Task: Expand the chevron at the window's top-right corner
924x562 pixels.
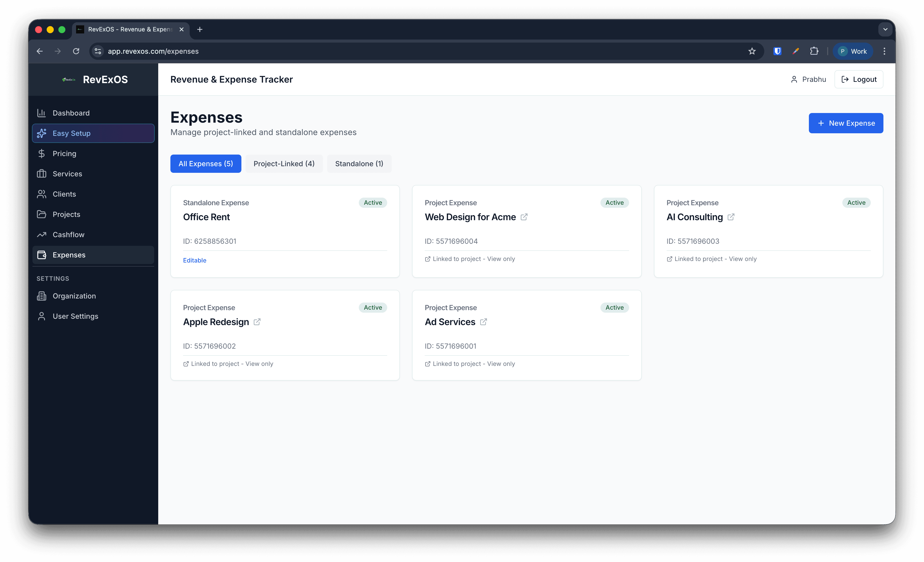Action: (885, 29)
